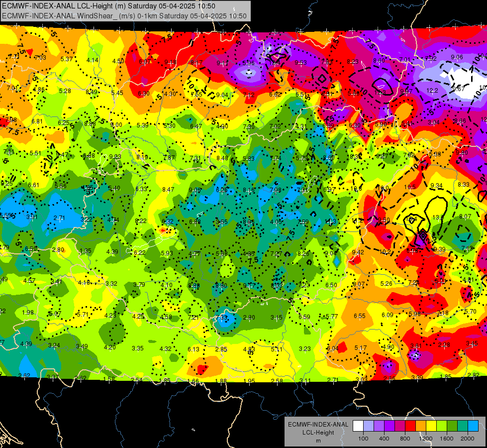487x448 pixels.
Task: Click ECMWF-INDEX-ANAL text inside the legend box
Action: pos(318,425)
